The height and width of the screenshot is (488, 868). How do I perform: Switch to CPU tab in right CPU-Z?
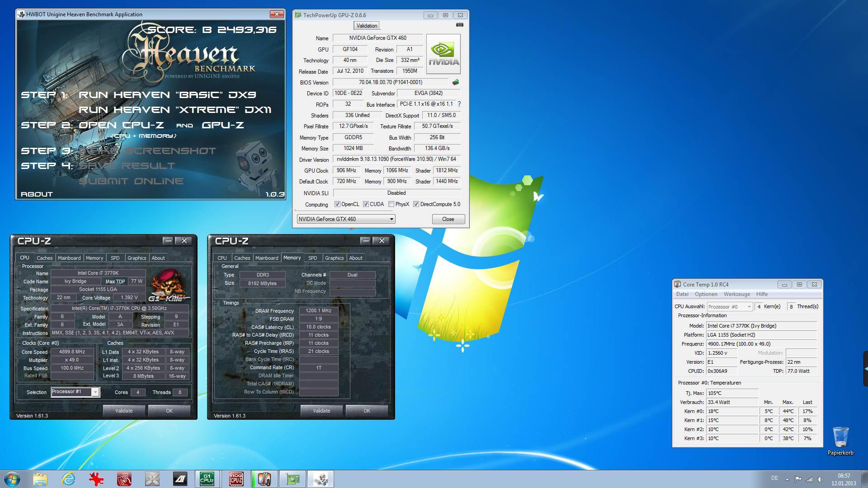point(222,258)
